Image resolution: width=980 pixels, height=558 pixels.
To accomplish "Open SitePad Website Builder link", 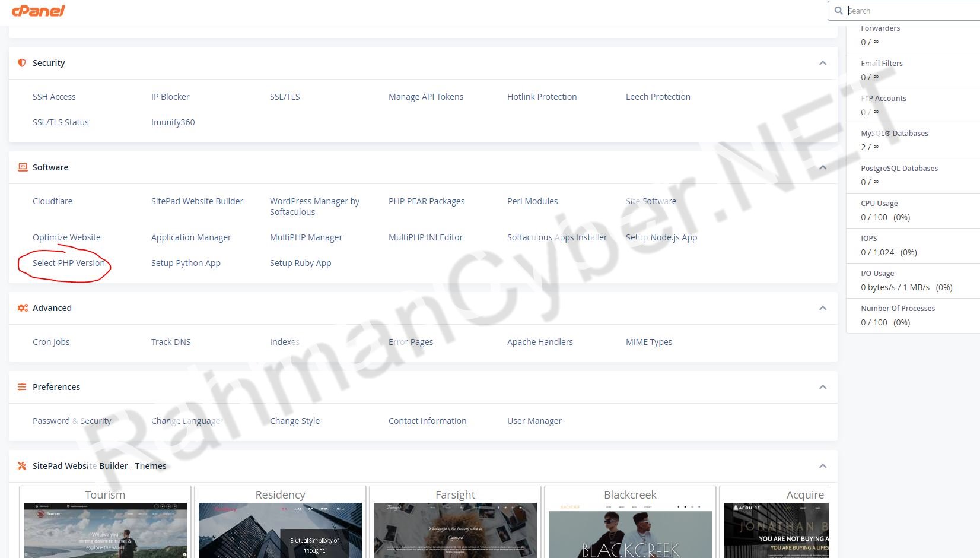I will coord(197,201).
